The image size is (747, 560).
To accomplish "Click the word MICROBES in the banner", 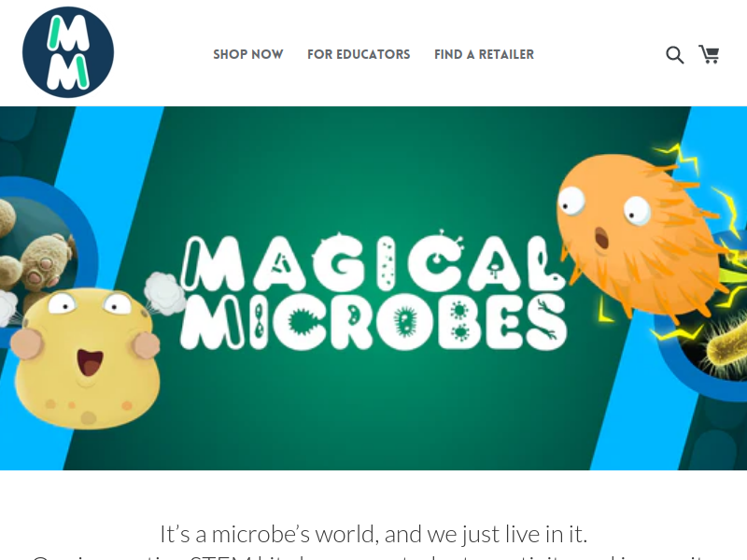I will pyautogui.click(x=373, y=321).
